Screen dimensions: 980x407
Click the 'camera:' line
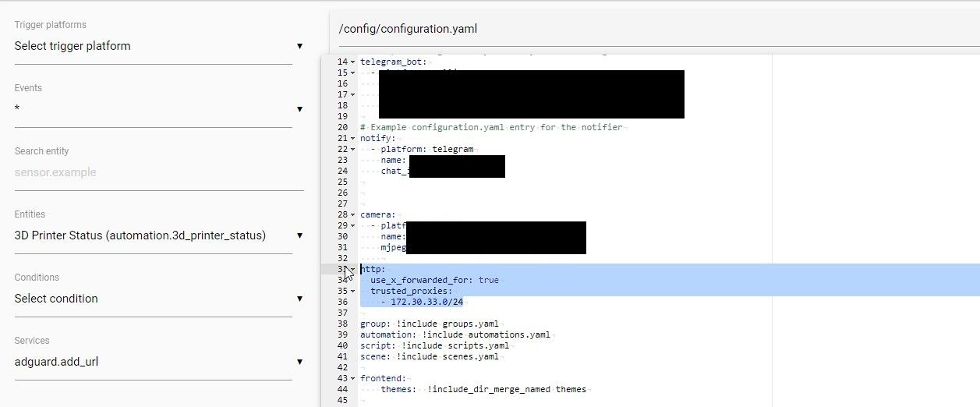(x=378, y=214)
